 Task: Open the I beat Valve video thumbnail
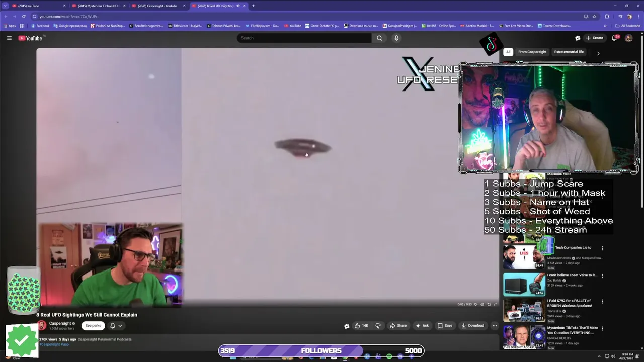coord(524,284)
